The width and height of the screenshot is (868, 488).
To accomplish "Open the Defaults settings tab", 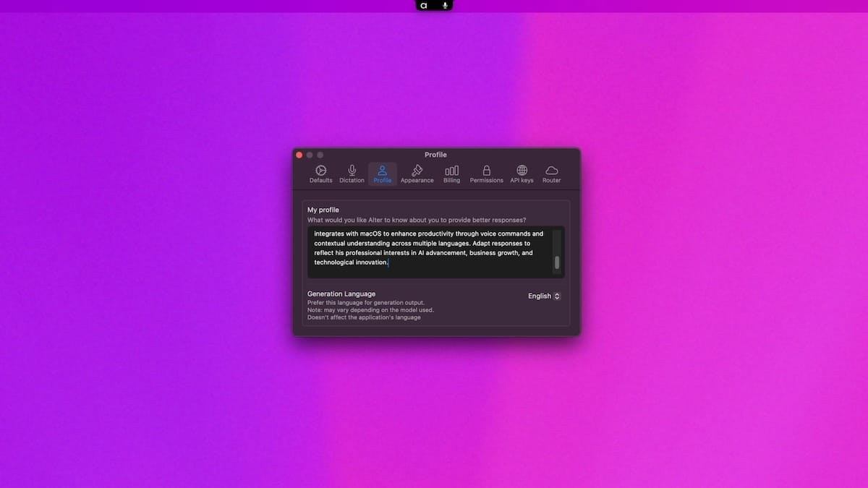I will (320, 174).
